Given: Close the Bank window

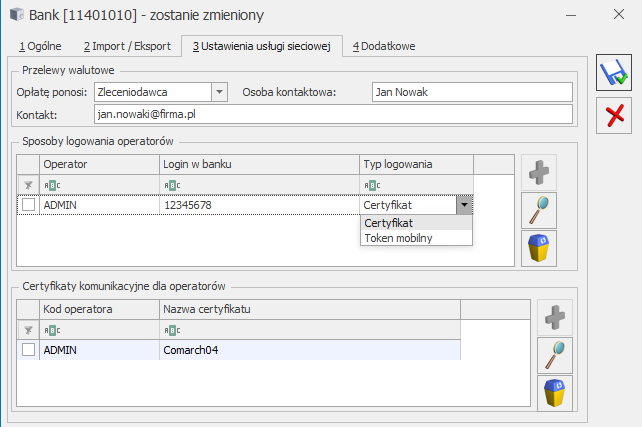Looking at the screenshot, I should coord(619,14).
